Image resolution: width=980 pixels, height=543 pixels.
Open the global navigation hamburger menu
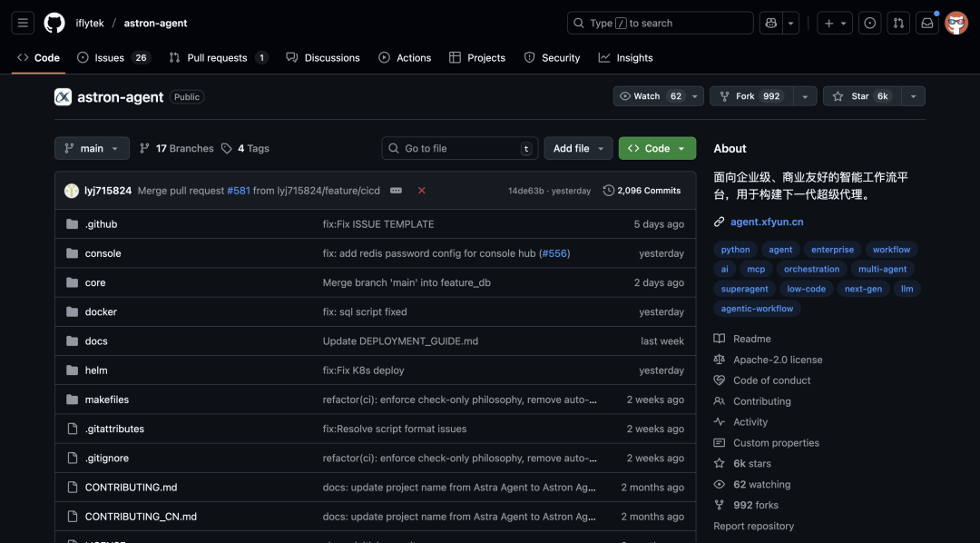point(23,23)
